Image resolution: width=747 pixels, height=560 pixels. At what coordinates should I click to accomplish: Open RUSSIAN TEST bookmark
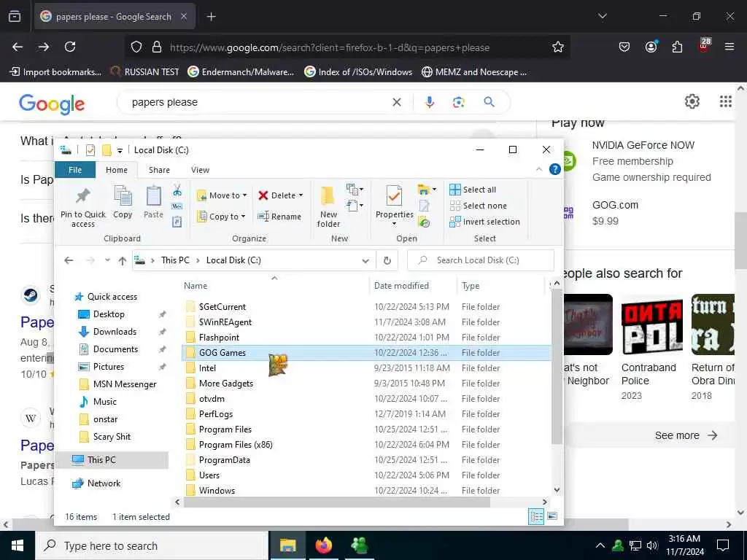(145, 72)
